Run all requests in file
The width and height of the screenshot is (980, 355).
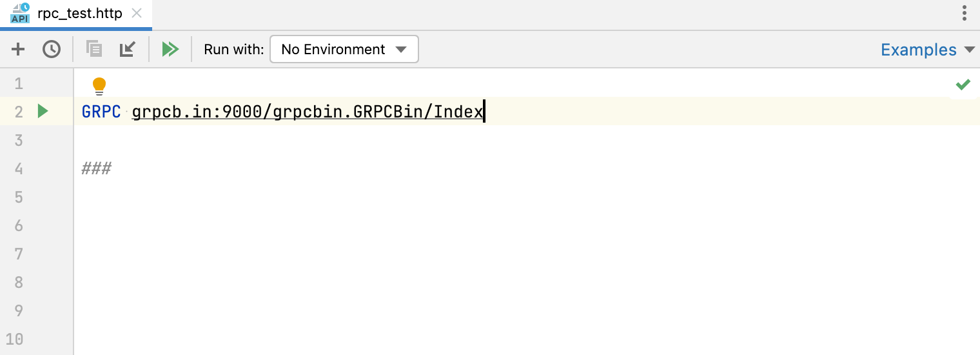(170, 49)
